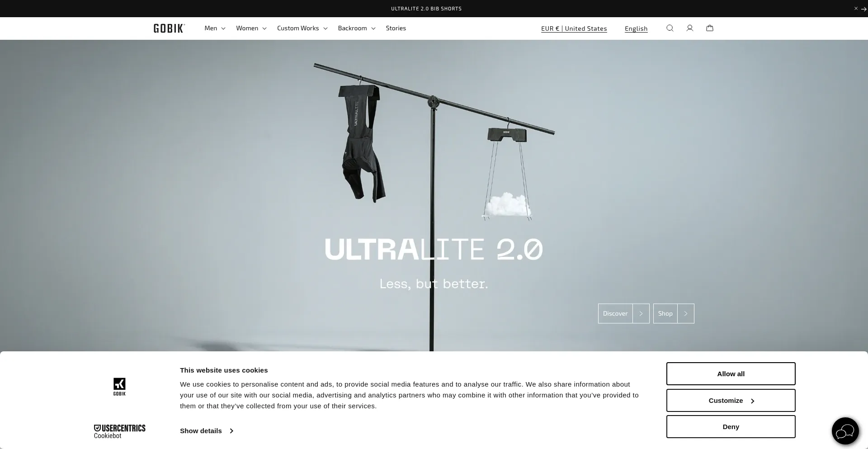Open Customize cookie preferences
This screenshot has width=868, height=449.
(x=731, y=401)
